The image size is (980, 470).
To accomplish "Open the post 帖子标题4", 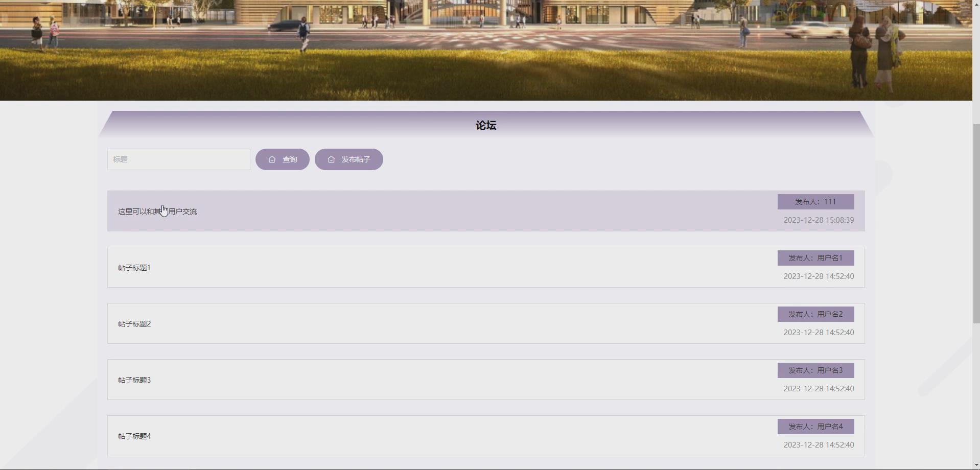I will pyautogui.click(x=486, y=436).
